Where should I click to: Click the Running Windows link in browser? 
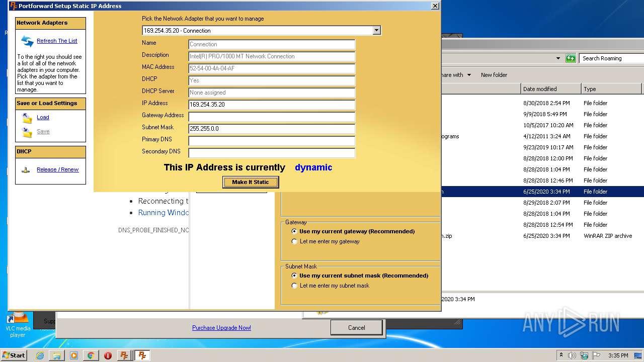164,213
